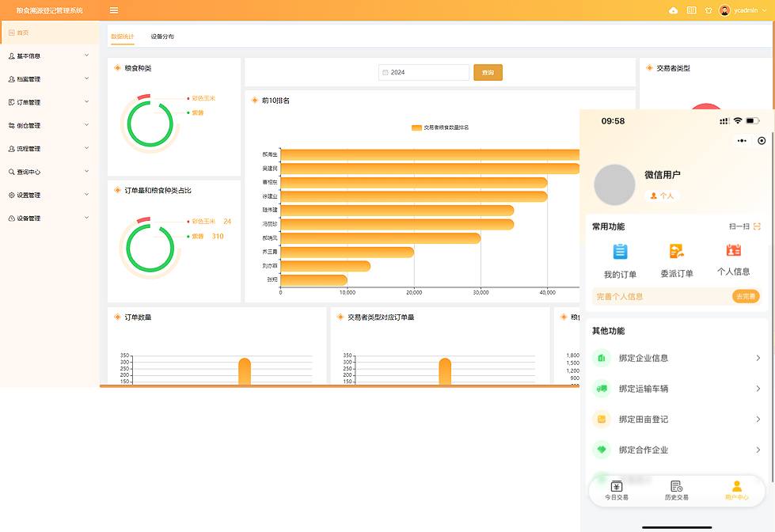This screenshot has width=775, height=532.
Task: Tap the 去完善 button
Action: click(746, 296)
